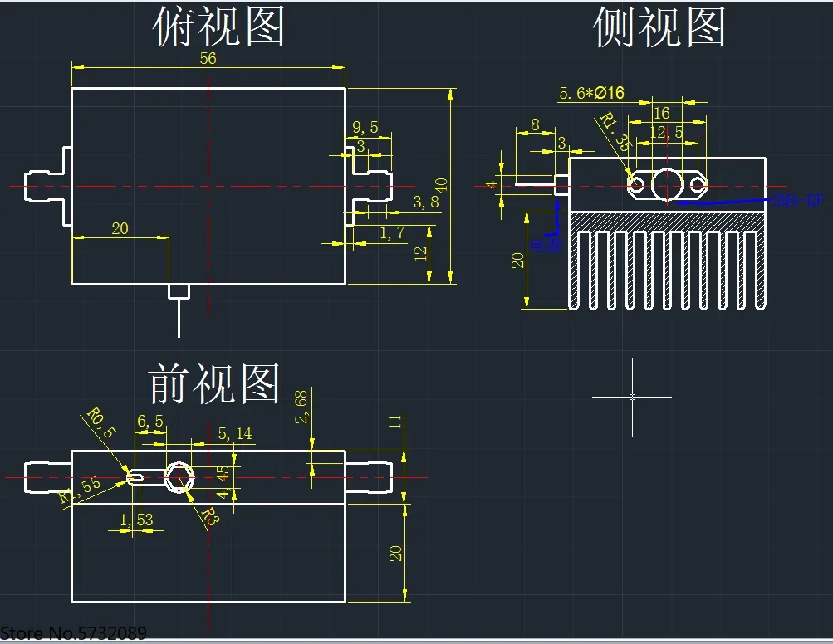Viewport: 833px width, 644px height.
Task: Select the R1,35 radius label
Action: [615, 131]
